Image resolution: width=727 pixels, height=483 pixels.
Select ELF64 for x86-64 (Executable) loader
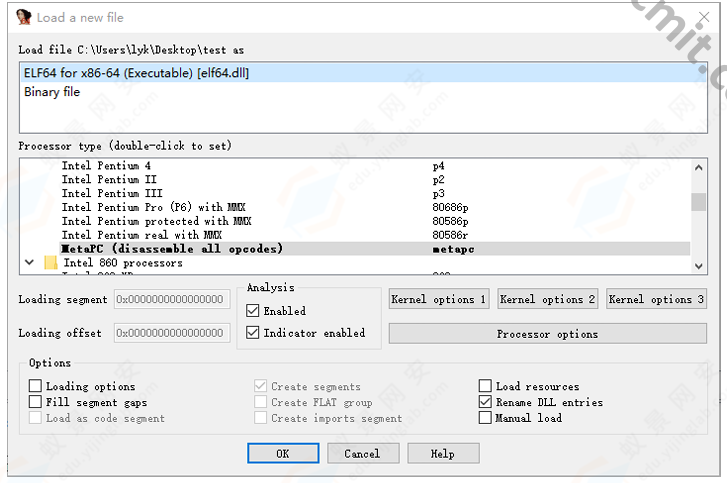pyautogui.click(x=363, y=73)
